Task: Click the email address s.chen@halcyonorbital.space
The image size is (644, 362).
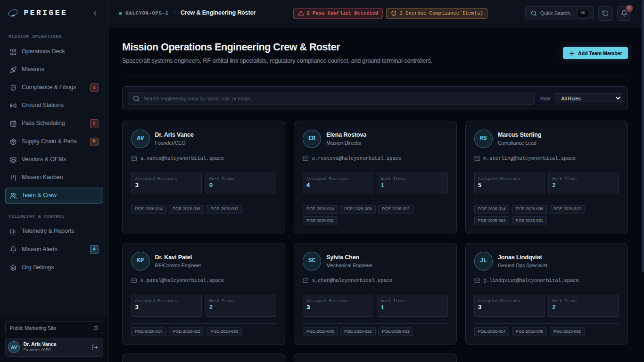Action: click(352, 280)
